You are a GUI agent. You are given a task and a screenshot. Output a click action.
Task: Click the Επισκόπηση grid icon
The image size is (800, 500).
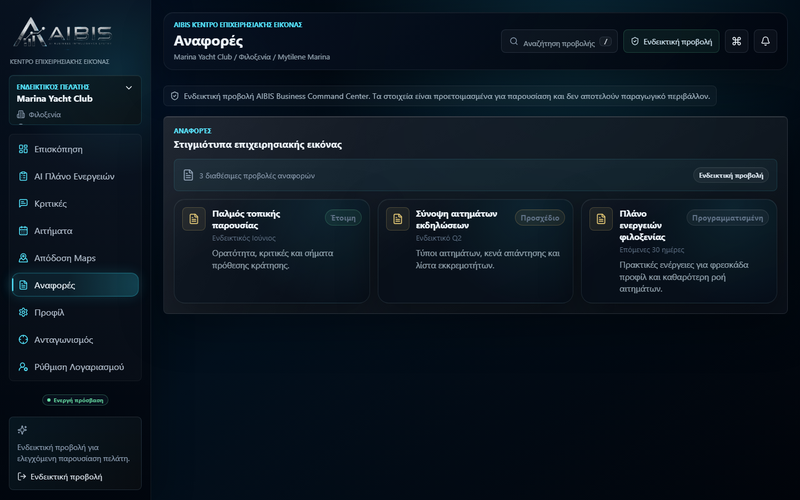(23, 149)
